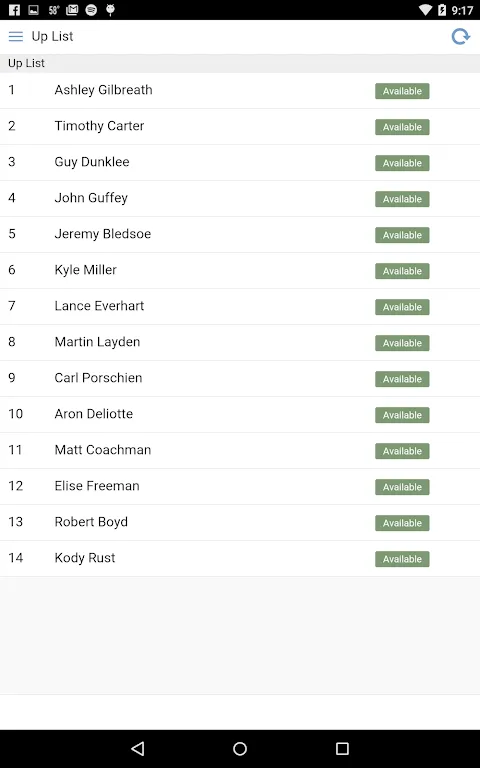Toggle Available badge for Timothy Carter
The height and width of the screenshot is (768, 480).
pos(402,127)
